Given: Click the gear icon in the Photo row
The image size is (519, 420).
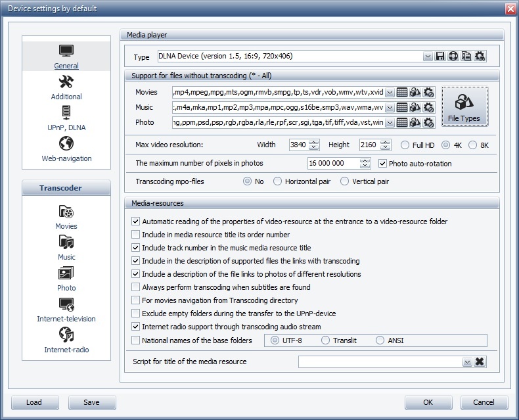Looking at the screenshot, I should [x=428, y=122].
